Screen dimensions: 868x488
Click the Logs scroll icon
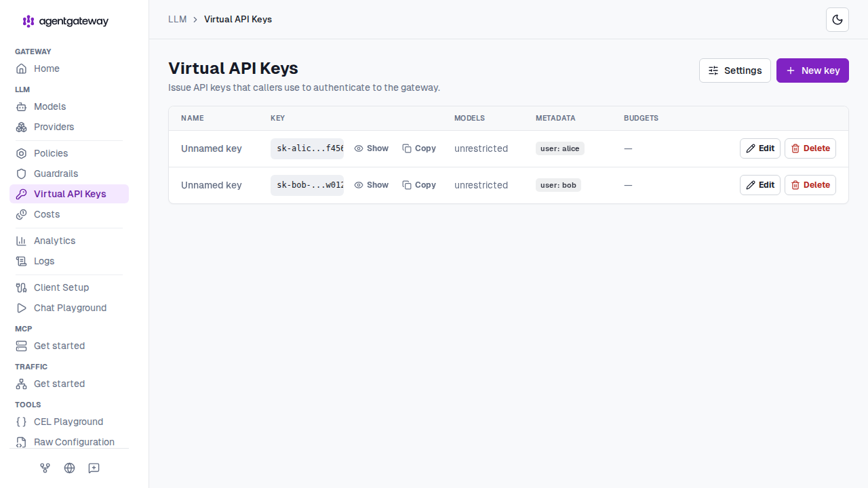point(22,261)
